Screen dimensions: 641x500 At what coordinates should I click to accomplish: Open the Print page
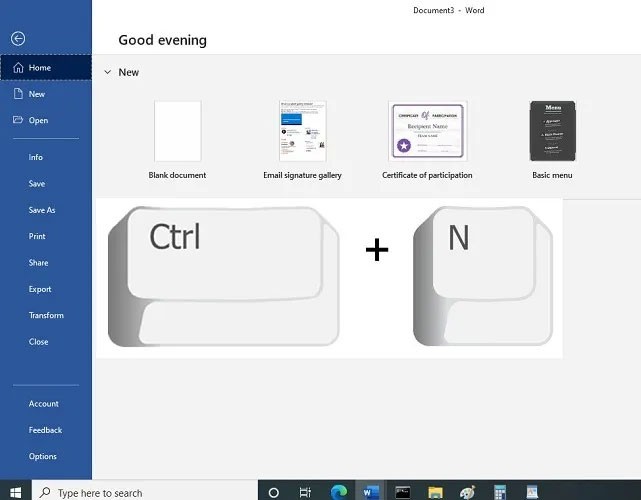[37, 236]
